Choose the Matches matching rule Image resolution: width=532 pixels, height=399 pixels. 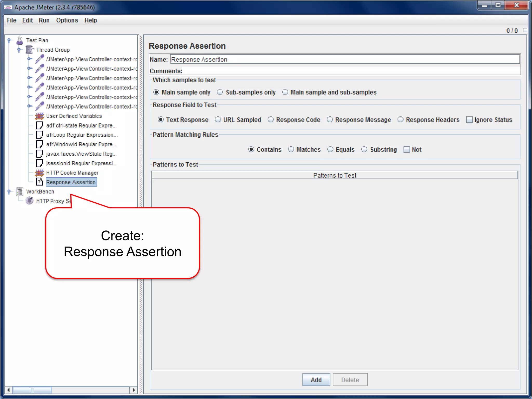pyautogui.click(x=291, y=149)
